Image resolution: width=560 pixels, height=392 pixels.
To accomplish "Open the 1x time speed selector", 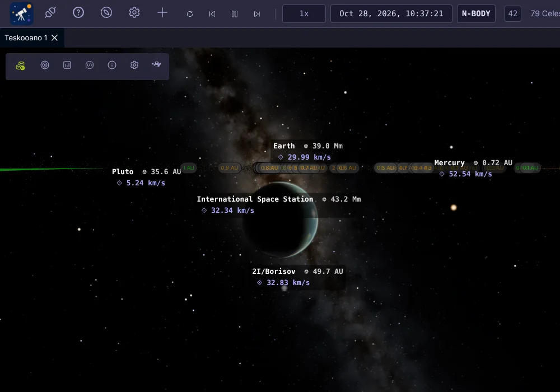I will click(x=304, y=13).
